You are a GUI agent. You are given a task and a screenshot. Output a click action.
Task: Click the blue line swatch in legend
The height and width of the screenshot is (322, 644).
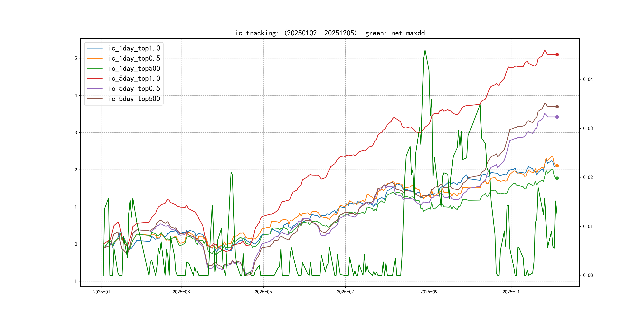coord(94,48)
